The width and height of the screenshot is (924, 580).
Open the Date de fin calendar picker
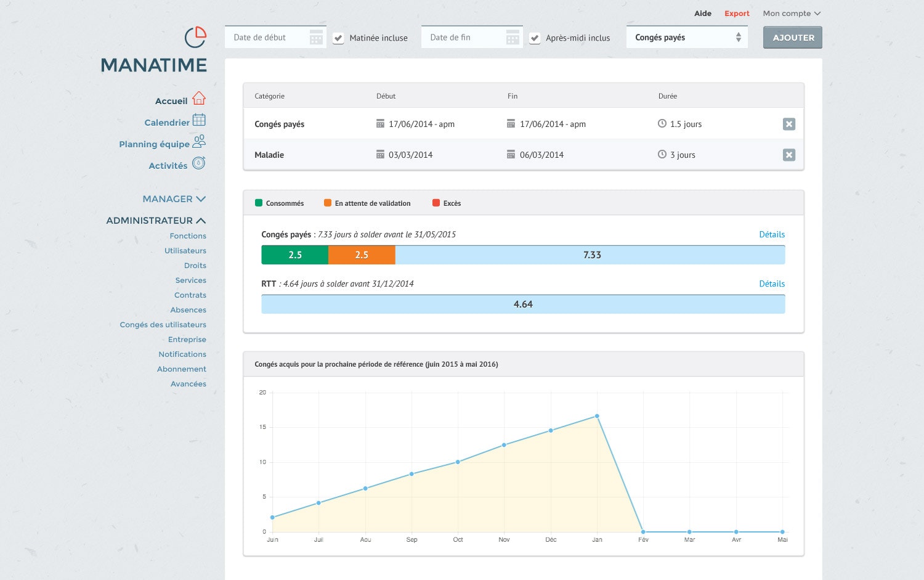[x=513, y=38]
